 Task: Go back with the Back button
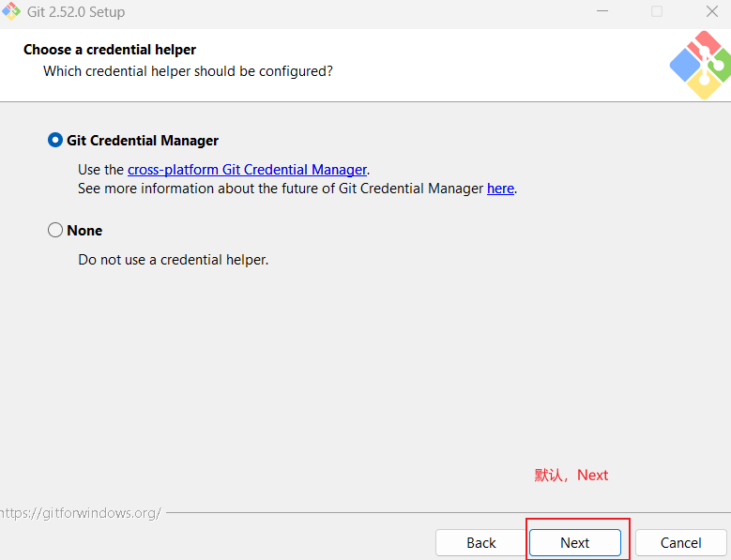coord(481,543)
